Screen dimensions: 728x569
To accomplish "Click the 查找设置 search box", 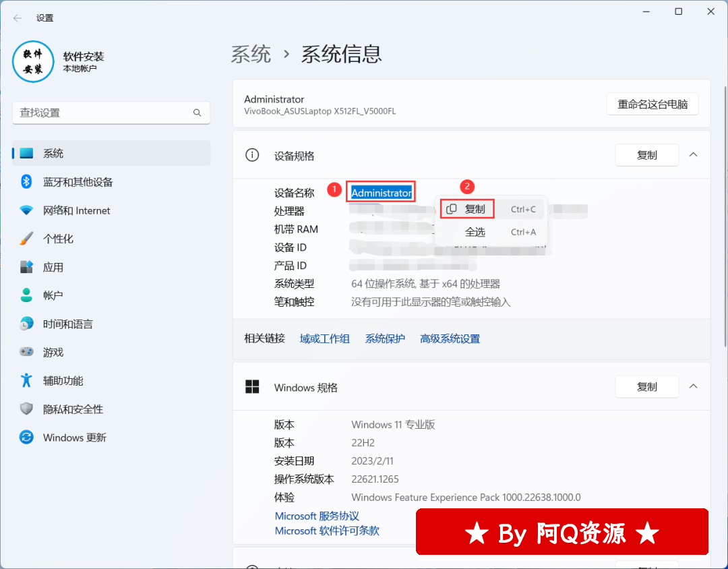I will tap(104, 113).
